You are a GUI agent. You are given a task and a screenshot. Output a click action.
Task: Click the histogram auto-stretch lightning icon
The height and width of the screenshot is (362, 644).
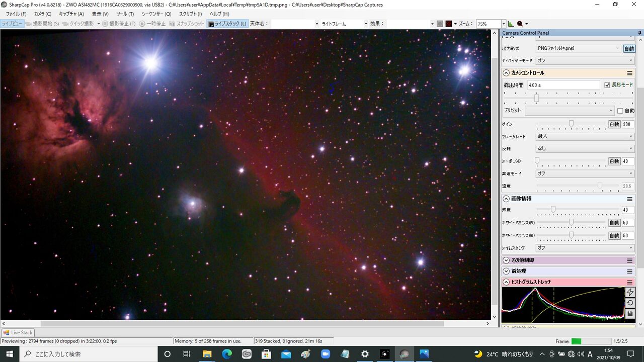[630, 292]
